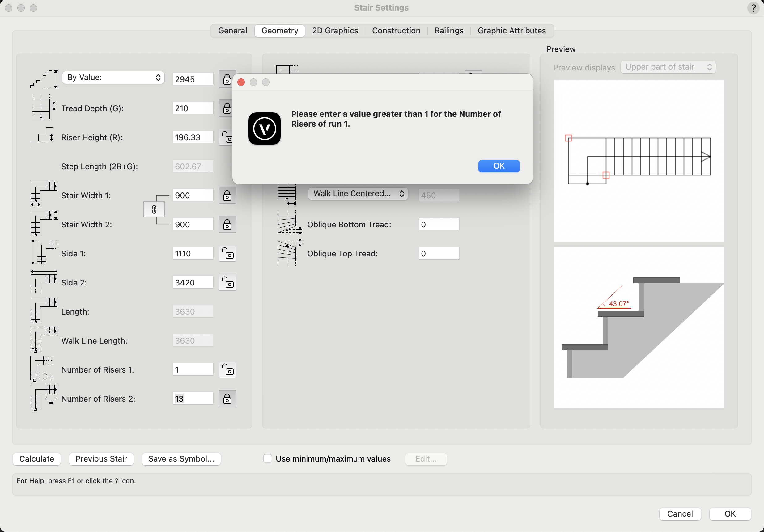
Task: Click the lock icon beside Tread Depth
Action: click(x=227, y=108)
